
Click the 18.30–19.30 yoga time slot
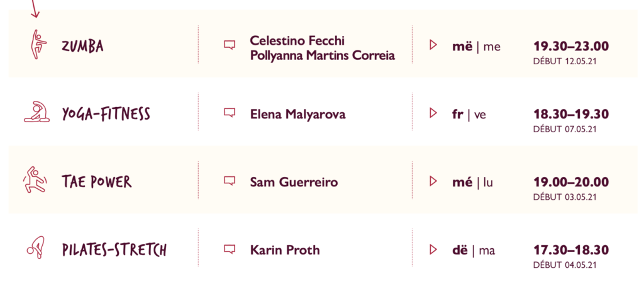571,114
